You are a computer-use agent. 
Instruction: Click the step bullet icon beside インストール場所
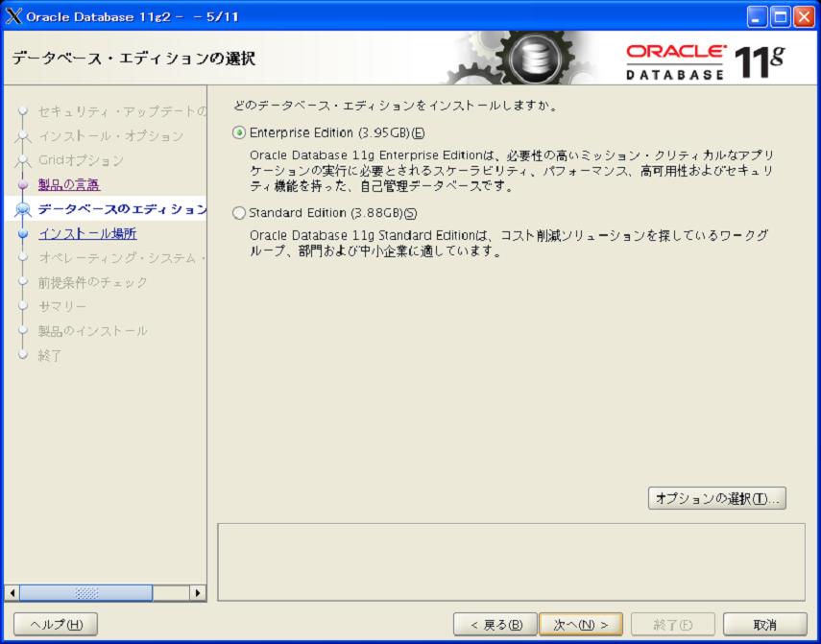pyautogui.click(x=22, y=233)
